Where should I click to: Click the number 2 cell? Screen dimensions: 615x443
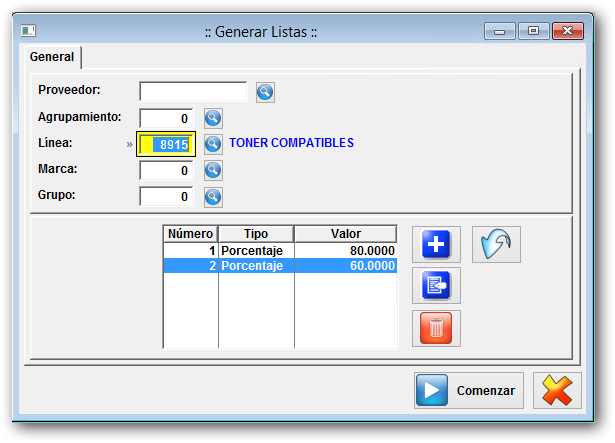tap(191, 266)
